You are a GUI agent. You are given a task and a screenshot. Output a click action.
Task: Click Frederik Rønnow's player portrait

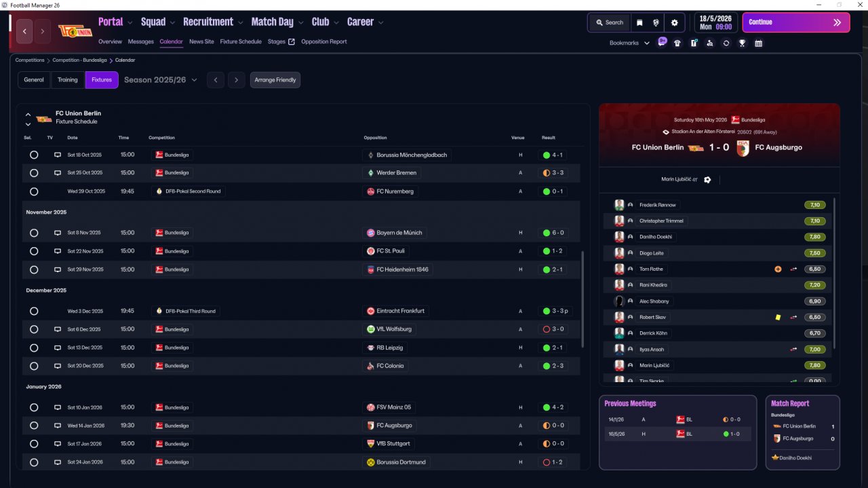coord(619,205)
